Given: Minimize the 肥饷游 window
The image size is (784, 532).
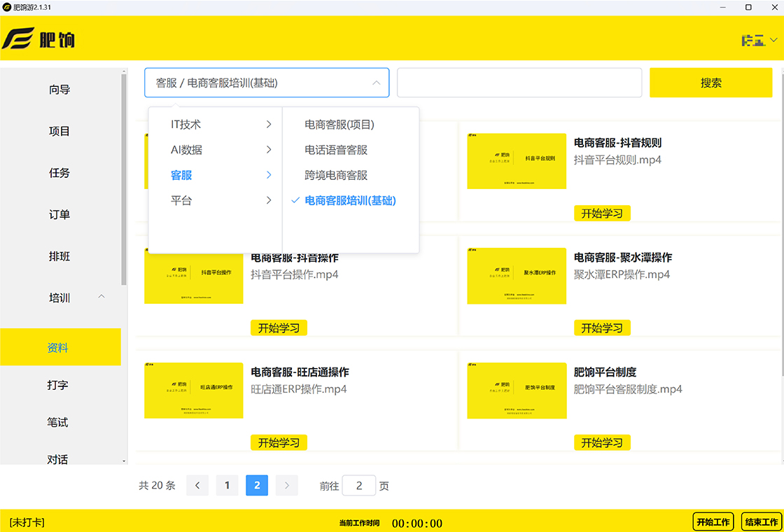Looking at the screenshot, I should [724, 7].
